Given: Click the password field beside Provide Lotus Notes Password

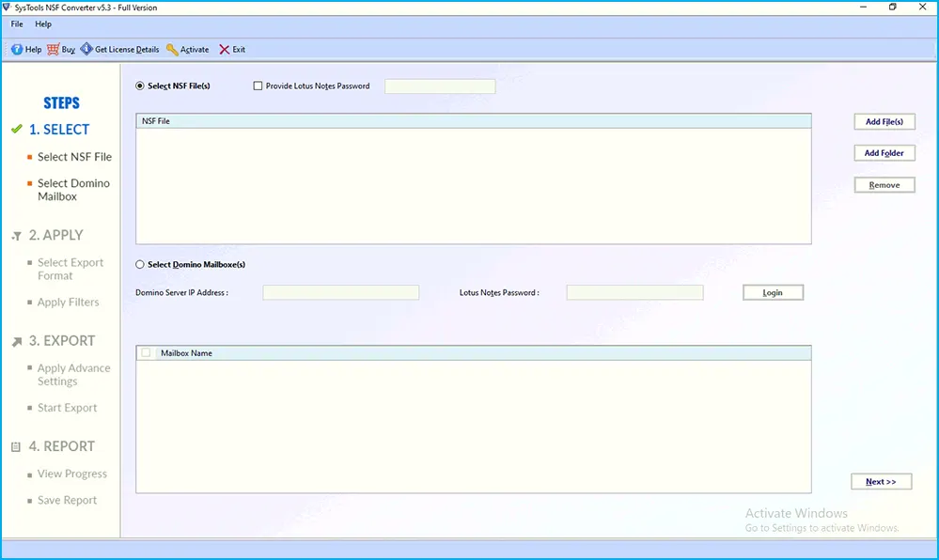Looking at the screenshot, I should pyautogui.click(x=440, y=86).
